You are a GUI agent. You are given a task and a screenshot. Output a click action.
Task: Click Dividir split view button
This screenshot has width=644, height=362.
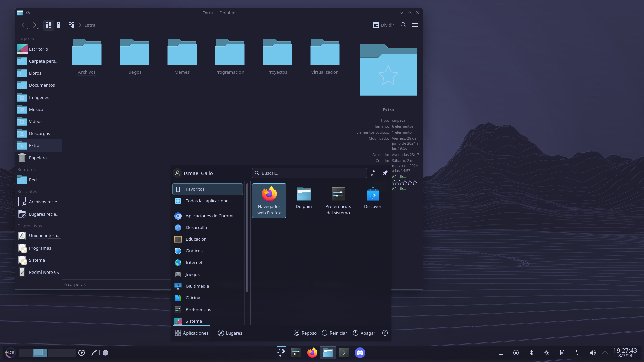384,25
